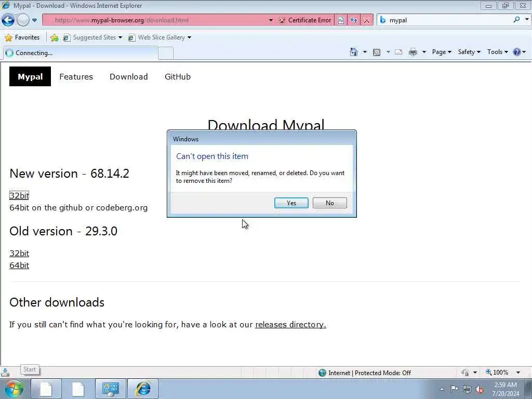Click Internet Protected Mode status zone

click(x=365, y=373)
